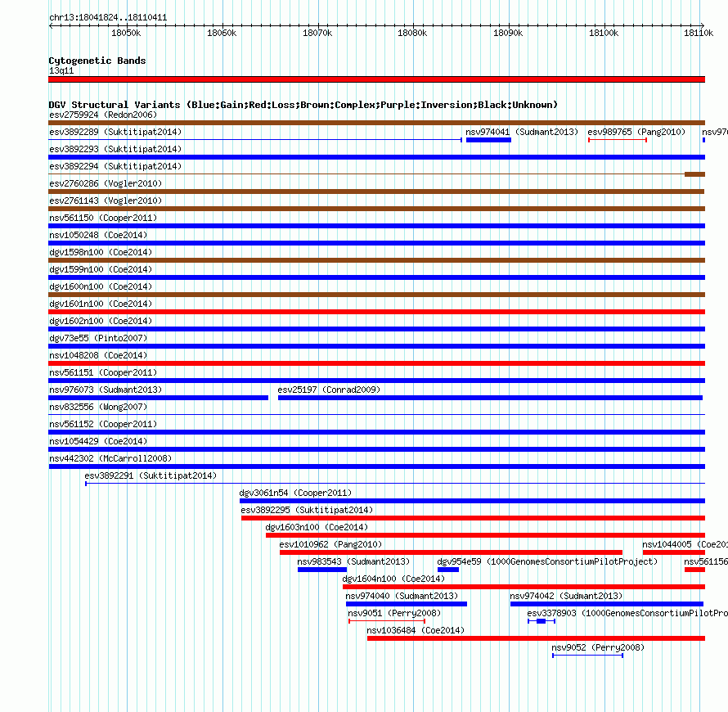Select the red 13q11 cytogenetic band bar
The image size is (728, 712).
click(x=376, y=79)
